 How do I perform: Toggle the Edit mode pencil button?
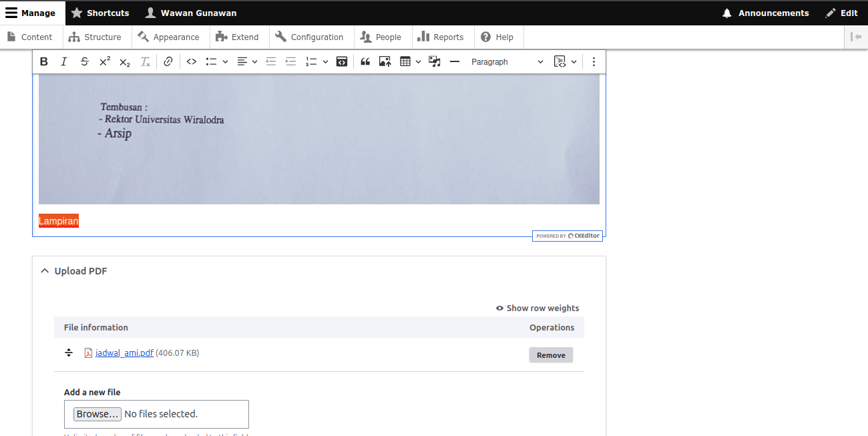pyautogui.click(x=841, y=13)
